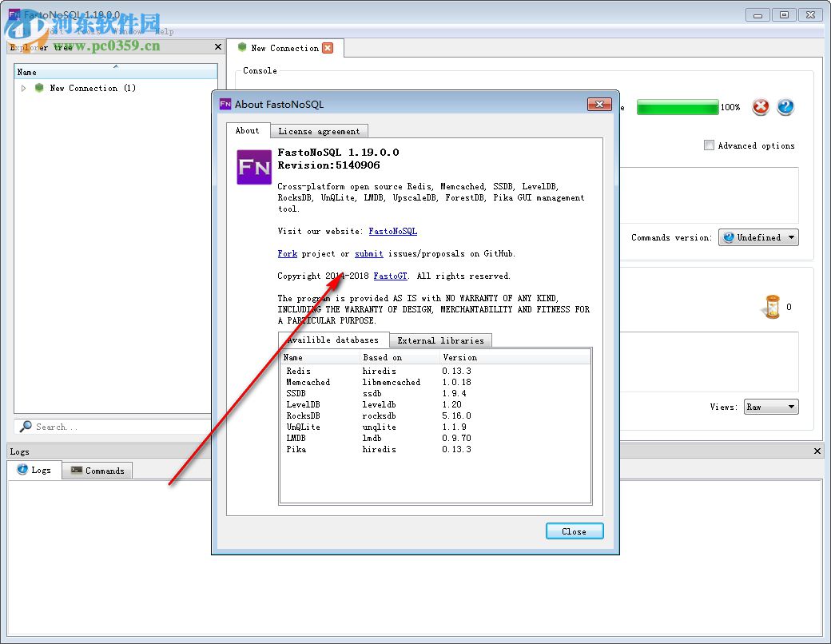The width and height of the screenshot is (831, 644).
Task: Enable the Advanced options checkbox
Action: tap(709, 145)
